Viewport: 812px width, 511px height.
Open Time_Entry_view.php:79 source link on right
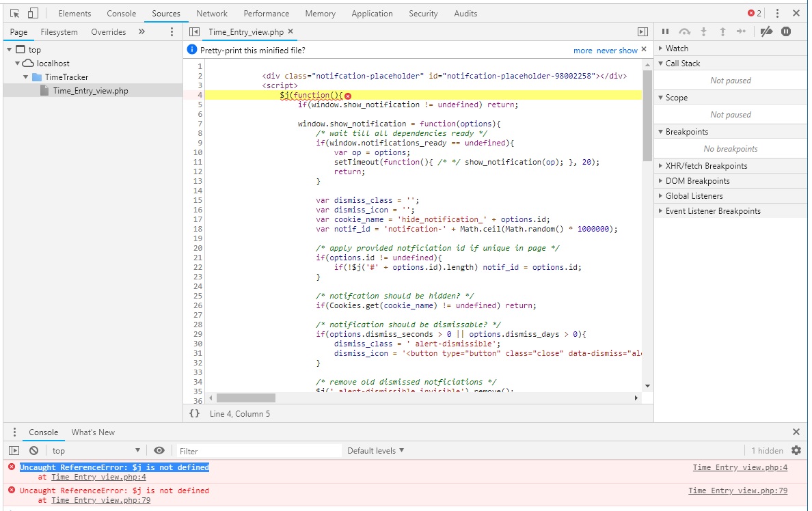(738, 491)
